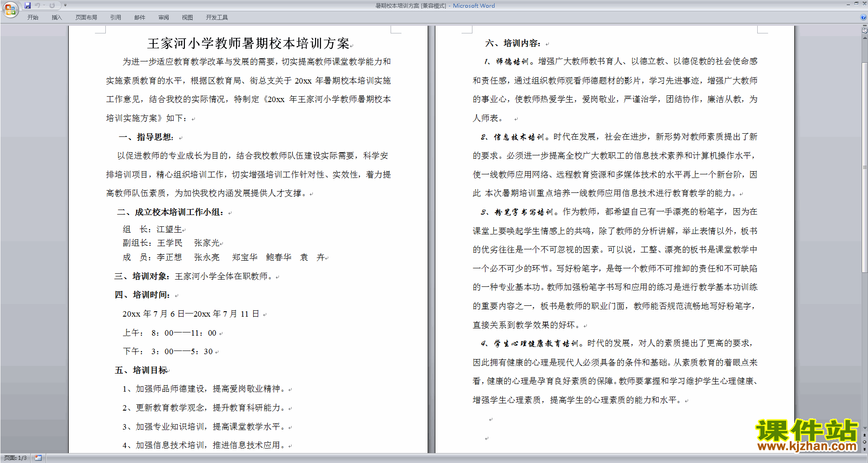Open the Undo history dropdown arrow
This screenshot has width=868, height=463.
pos(44,5)
